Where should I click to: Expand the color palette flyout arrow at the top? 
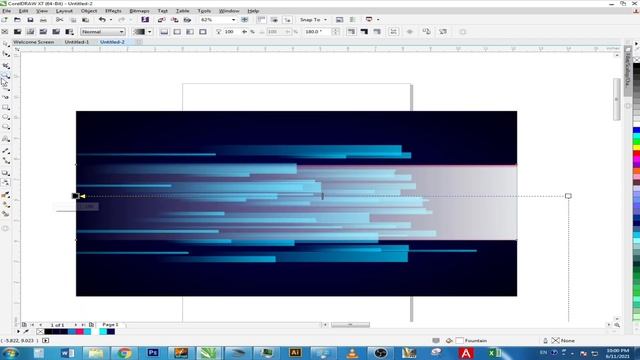tap(636, 44)
